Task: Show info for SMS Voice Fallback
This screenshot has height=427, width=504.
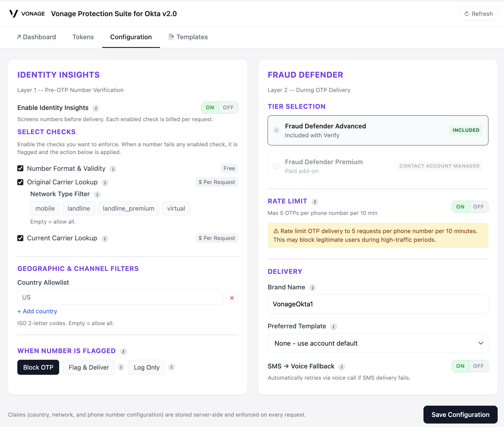Action: [342, 367]
